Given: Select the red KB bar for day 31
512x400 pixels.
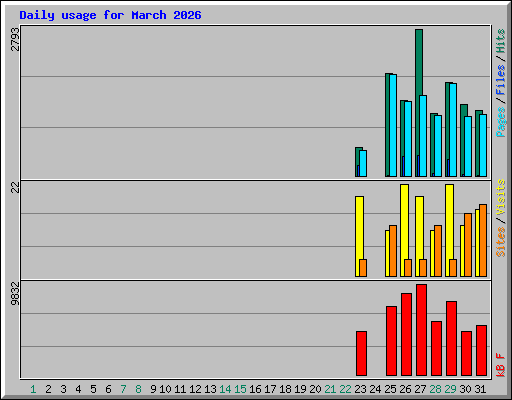Looking at the screenshot, I should [481, 350].
